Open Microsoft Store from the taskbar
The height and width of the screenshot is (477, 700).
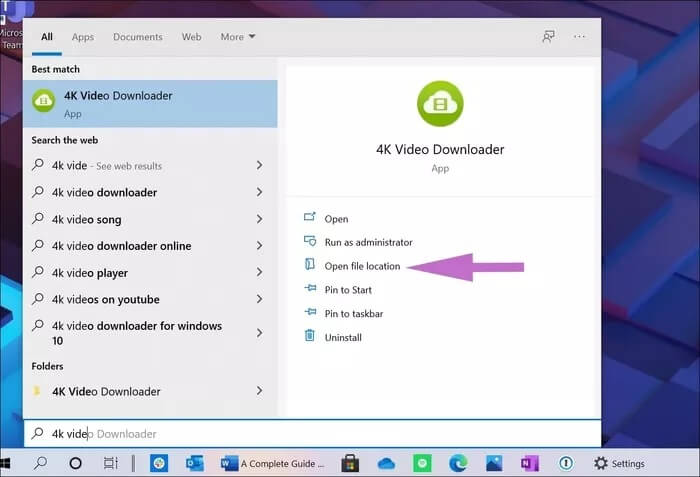[x=350, y=463]
